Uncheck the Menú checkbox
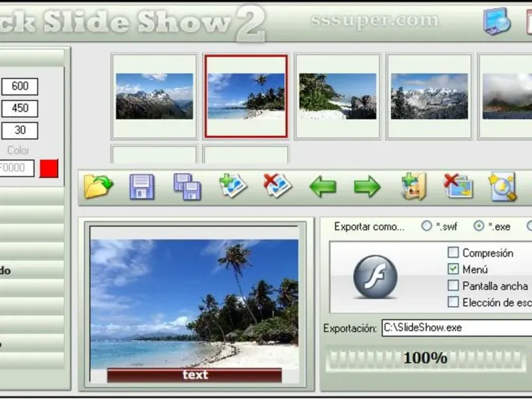The image size is (532, 399). pyautogui.click(x=453, y=269)
